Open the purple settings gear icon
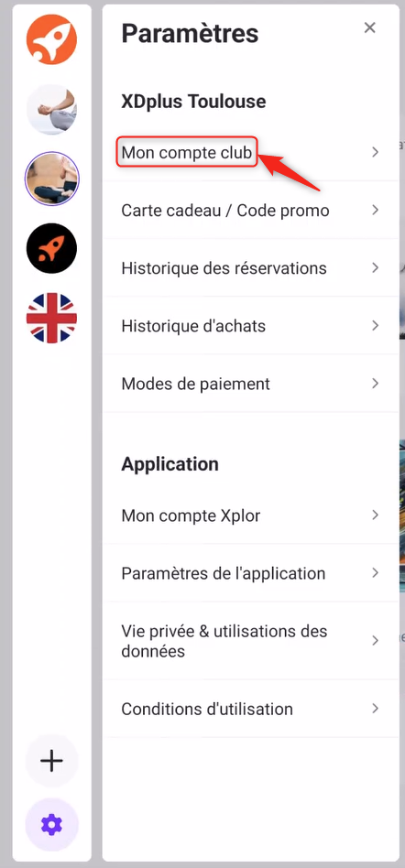The width and height of the screenshot is (405, 868). point(51,825)
